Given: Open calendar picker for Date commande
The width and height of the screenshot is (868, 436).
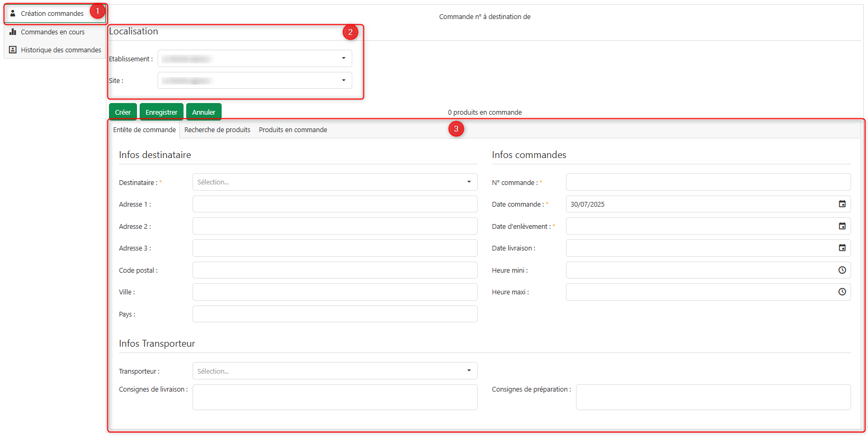Looking at the screenshot, I should coord(842,204).
